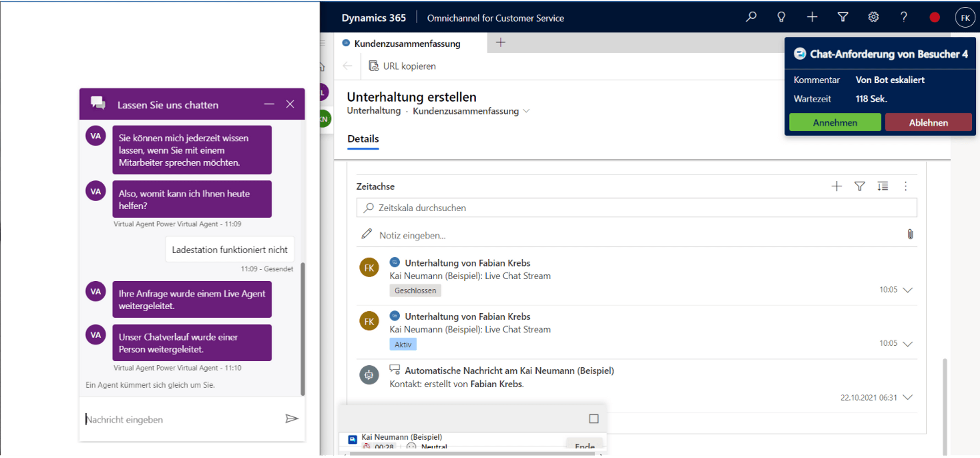Expand the closed Unterhaltung von Fabian Krebs entry

click(908, 289)
